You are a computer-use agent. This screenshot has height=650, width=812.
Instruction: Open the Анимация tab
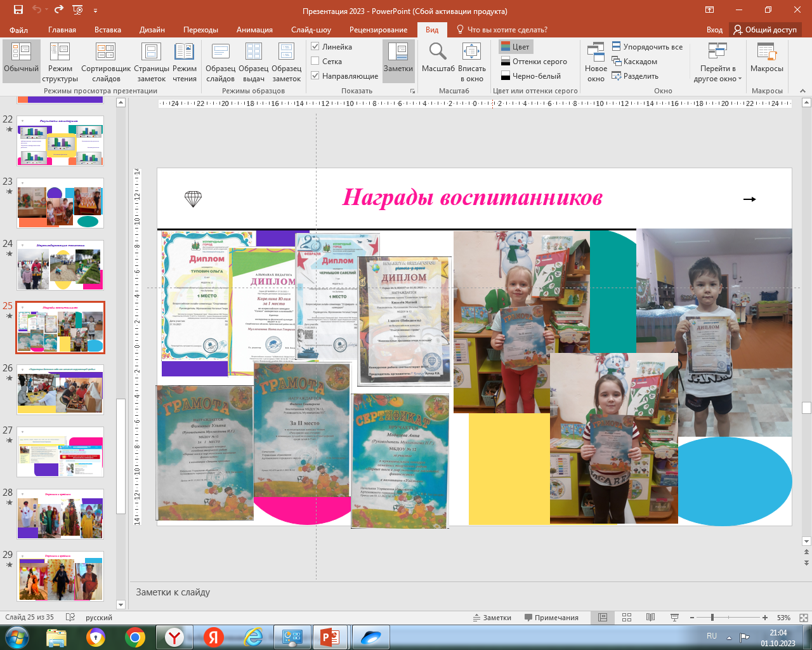254,30
